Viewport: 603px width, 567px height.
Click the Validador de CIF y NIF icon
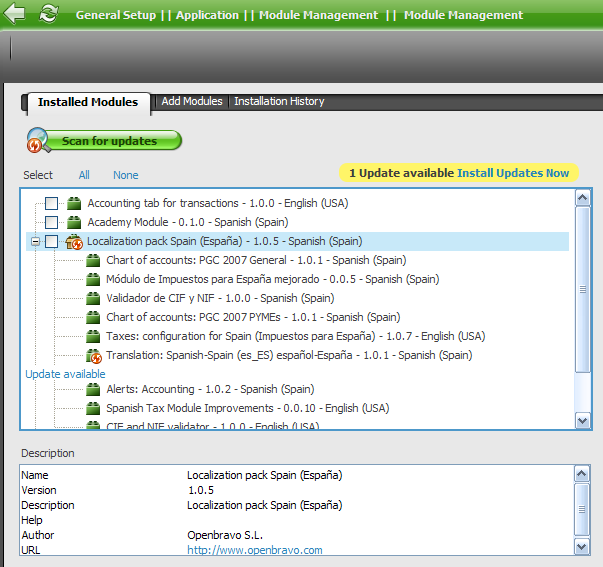[94, 298]
